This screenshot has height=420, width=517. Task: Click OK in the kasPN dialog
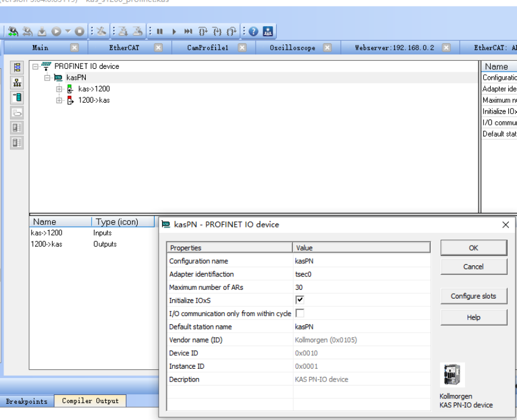pos(473,248)
